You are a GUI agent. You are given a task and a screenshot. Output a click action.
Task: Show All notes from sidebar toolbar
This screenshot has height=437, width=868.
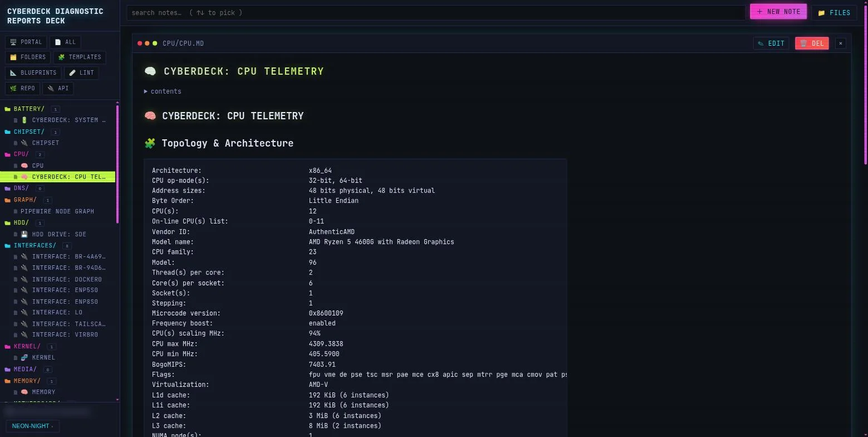pos(65,42)
